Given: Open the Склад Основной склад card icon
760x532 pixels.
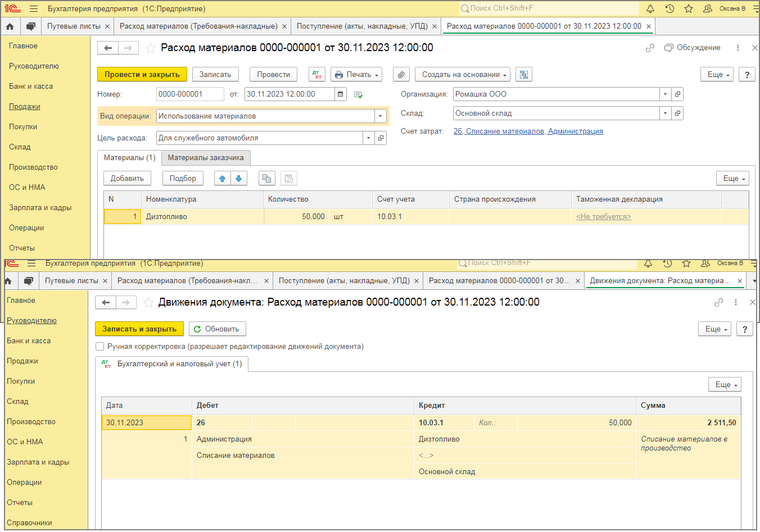Looking at the screenshot, I should [x=677, y=113].
